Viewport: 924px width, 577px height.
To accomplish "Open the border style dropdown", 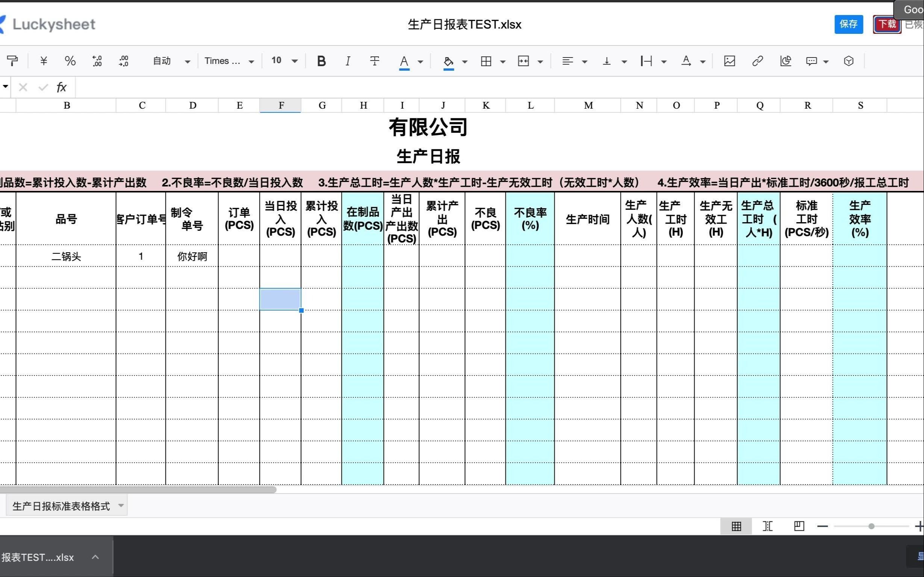I will [x=503, y=61].
